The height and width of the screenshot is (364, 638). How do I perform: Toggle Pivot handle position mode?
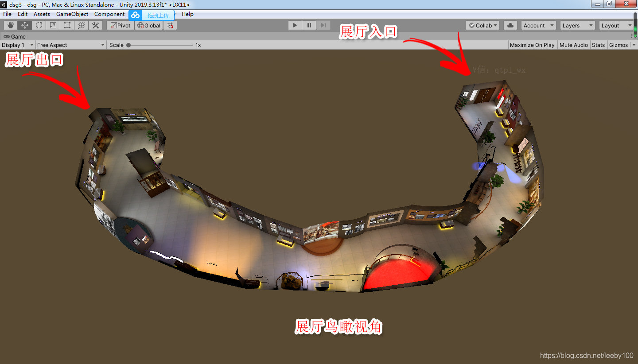point(120,25)
